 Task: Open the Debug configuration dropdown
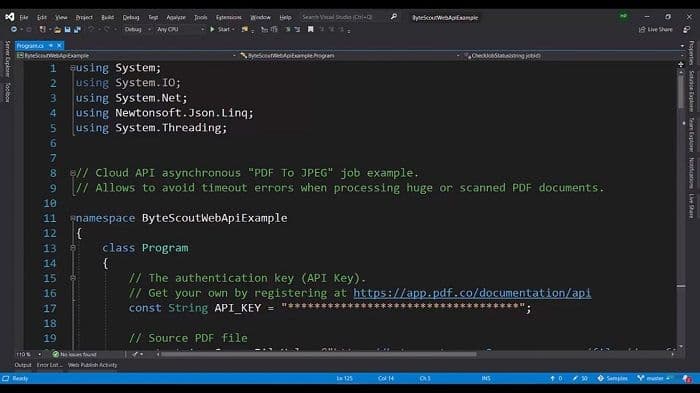click(x=137, y=29)
